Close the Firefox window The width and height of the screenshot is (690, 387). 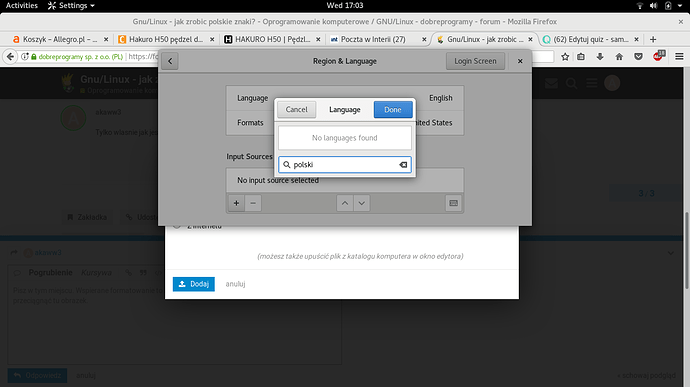coord(681,22)
